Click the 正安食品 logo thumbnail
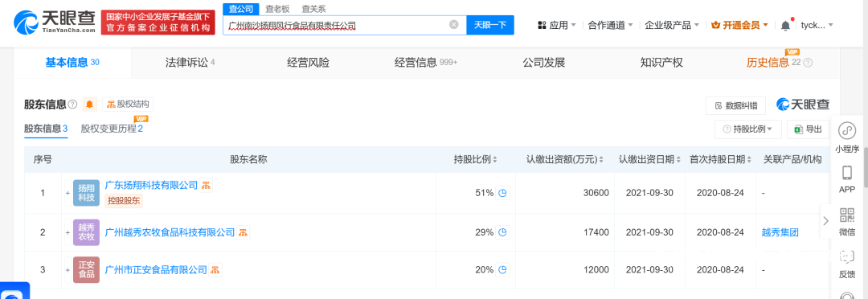Screen dimensions: 868x299 coord(86,269)
